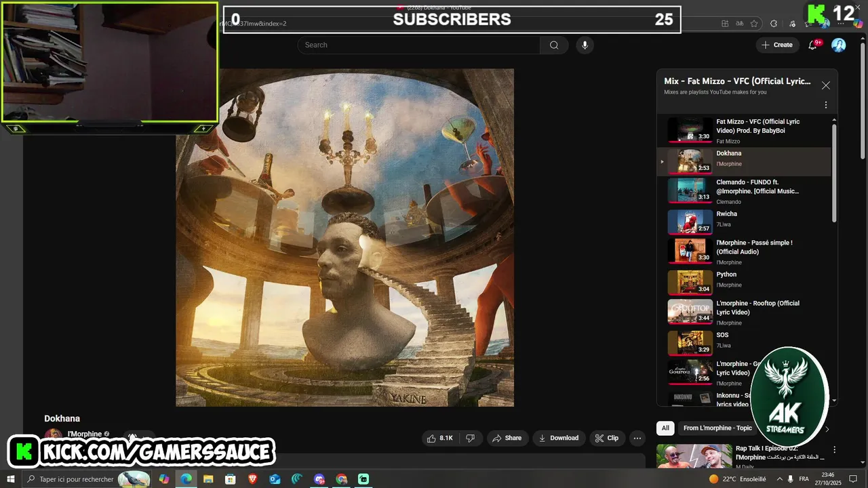Select From L'morphine - Topic chip
The width and height of the screenshot is (868, 488).
click(717, 428)
